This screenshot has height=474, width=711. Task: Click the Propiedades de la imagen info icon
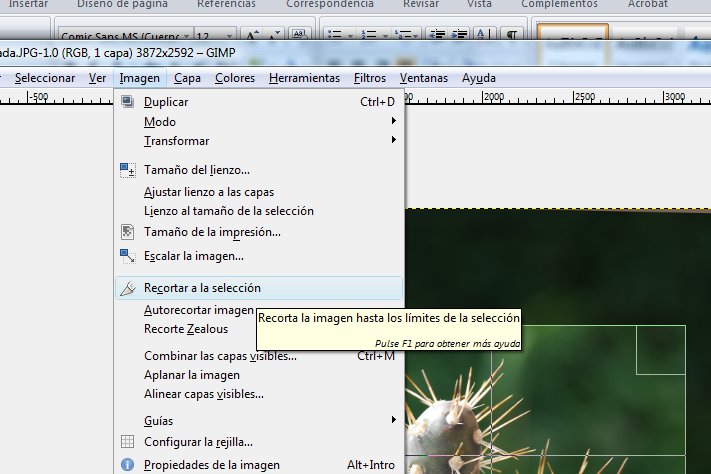(x=127, y=464)
